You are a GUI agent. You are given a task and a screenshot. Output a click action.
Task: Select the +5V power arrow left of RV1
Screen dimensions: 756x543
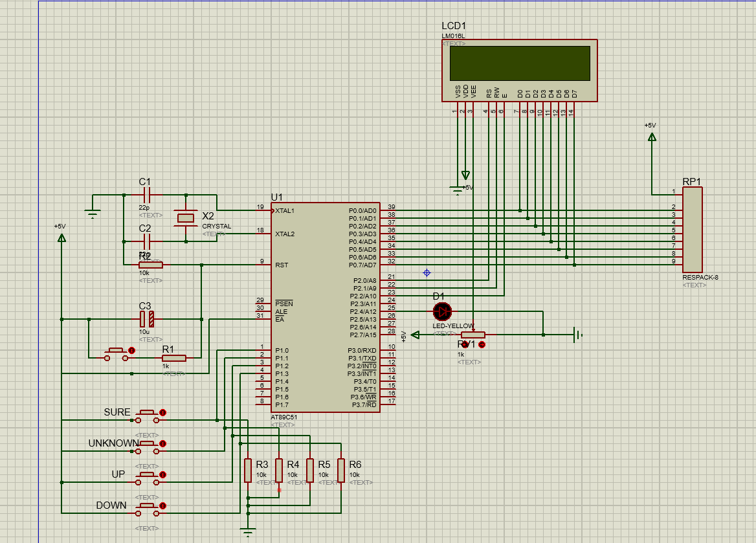click(x=416, y=335)
